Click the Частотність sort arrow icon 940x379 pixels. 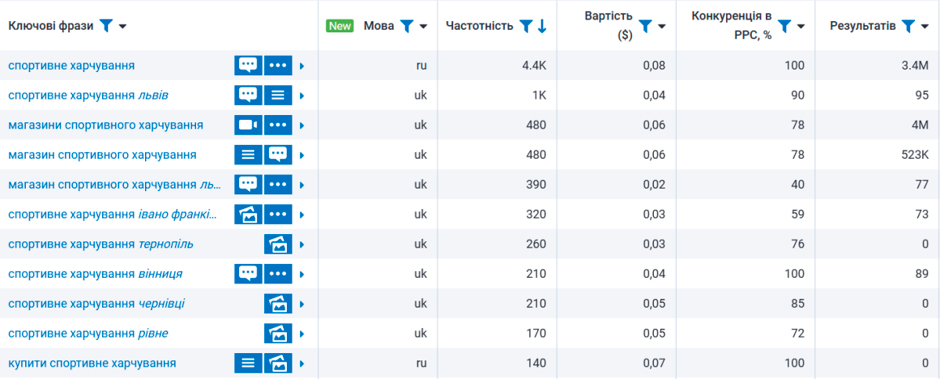(x=542, y=26)
